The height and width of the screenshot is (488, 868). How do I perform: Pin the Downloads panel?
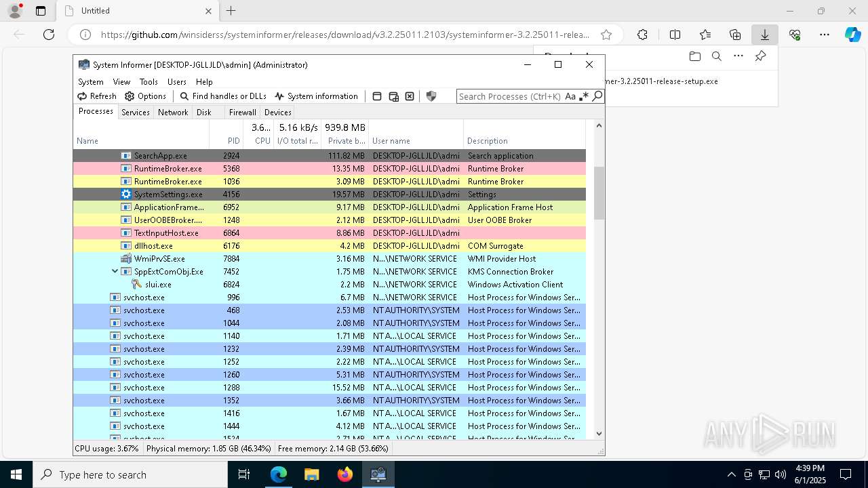point(760,56)
